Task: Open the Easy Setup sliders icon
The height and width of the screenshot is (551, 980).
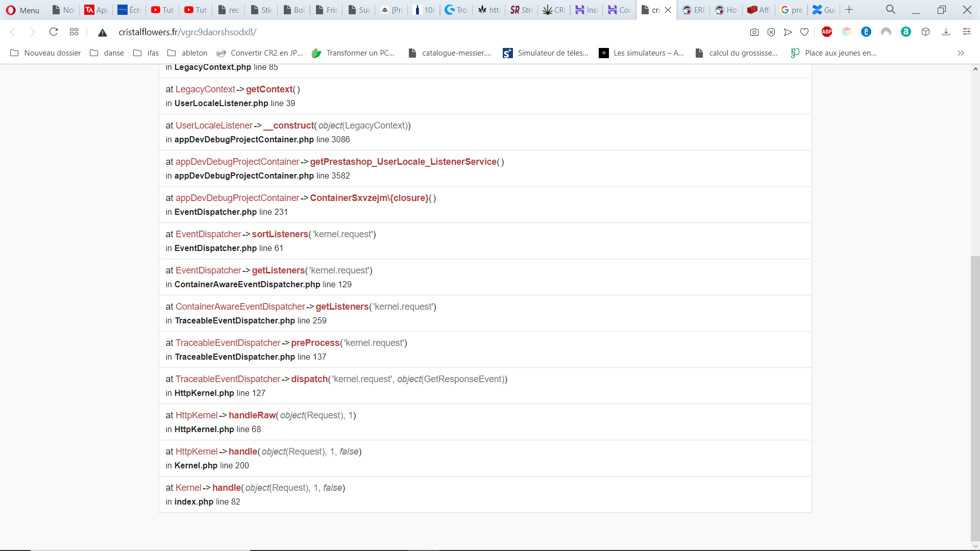Action: pos(966,32)
